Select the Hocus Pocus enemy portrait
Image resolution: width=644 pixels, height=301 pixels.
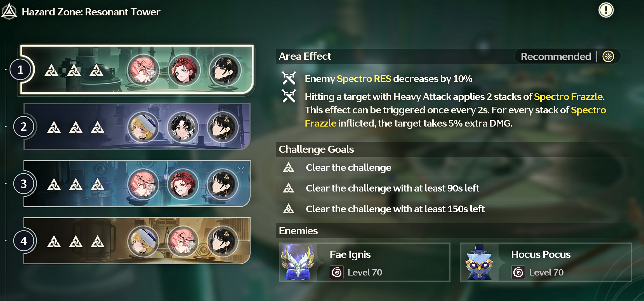(x=480, y=262)
